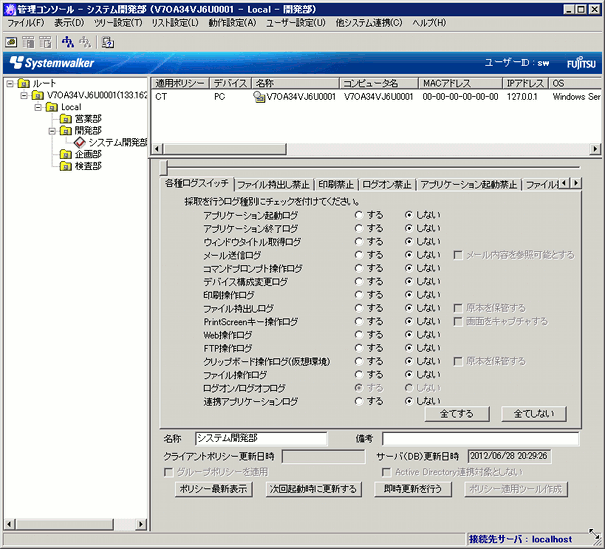
Task: Open the 他システム連携(C) menu
Action: 369,23
